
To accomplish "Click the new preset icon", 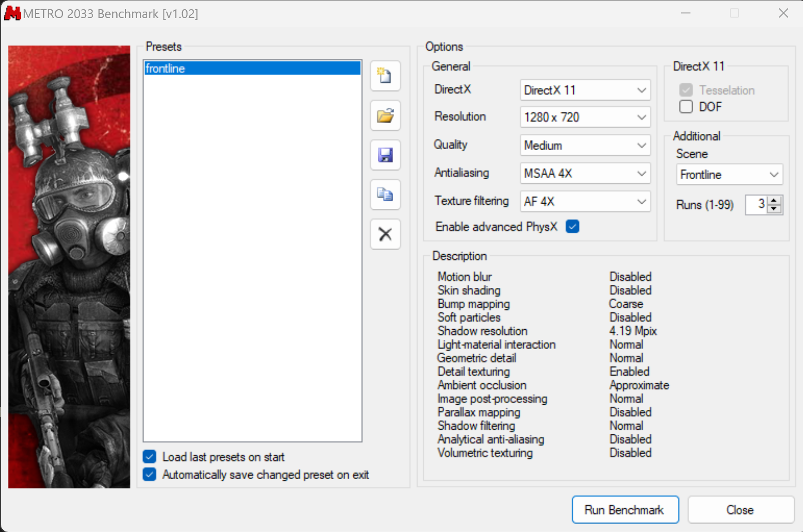I will [385, 76].
